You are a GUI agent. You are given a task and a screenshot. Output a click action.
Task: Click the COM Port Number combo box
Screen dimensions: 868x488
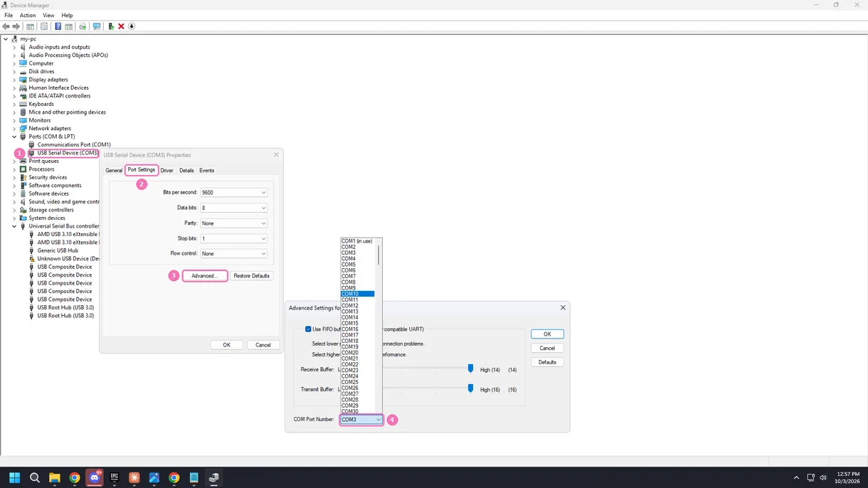361,420
